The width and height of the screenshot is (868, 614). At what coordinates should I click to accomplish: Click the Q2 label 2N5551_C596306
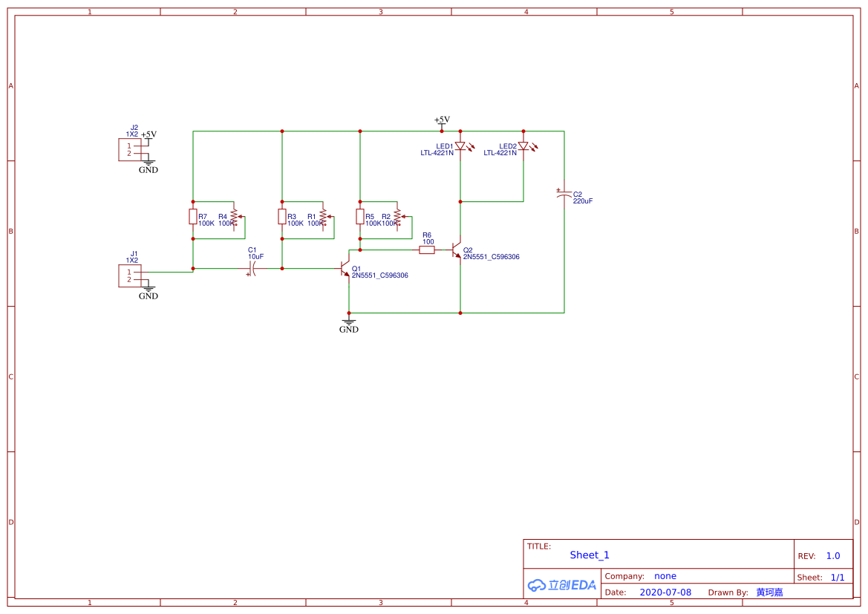coord(491,257)
